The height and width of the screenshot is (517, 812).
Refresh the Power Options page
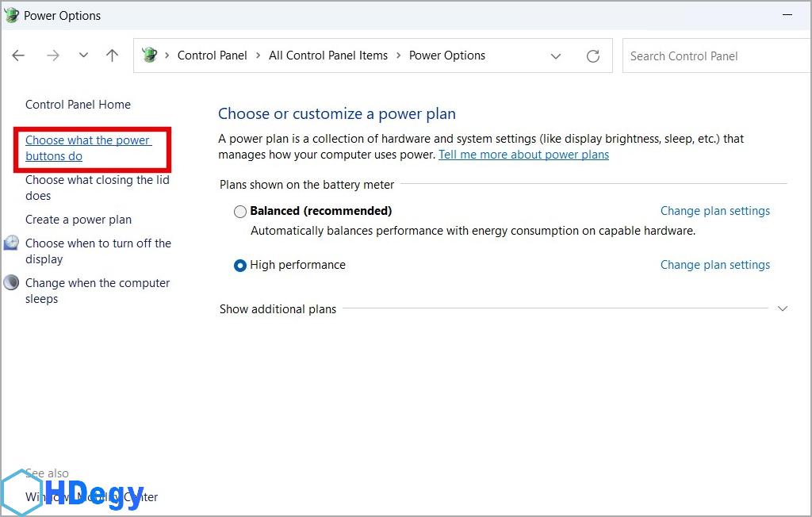coord(593,56)
